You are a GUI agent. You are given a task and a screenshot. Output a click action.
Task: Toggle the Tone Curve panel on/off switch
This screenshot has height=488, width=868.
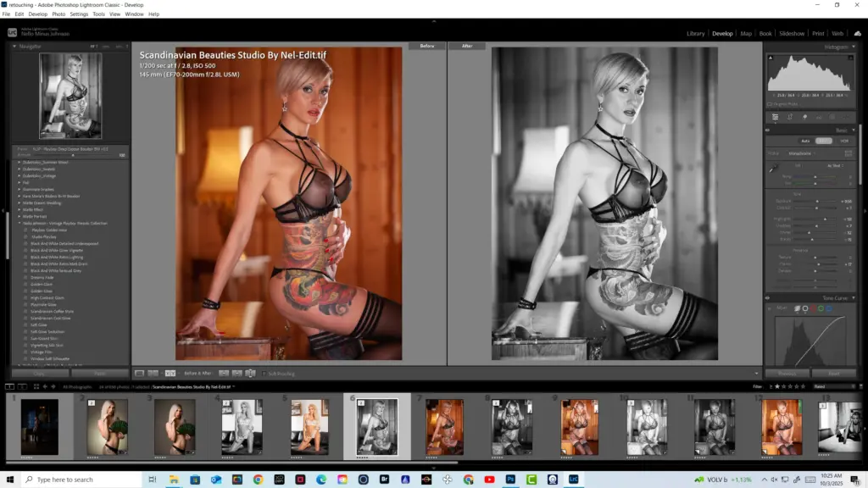coord(767,297)
